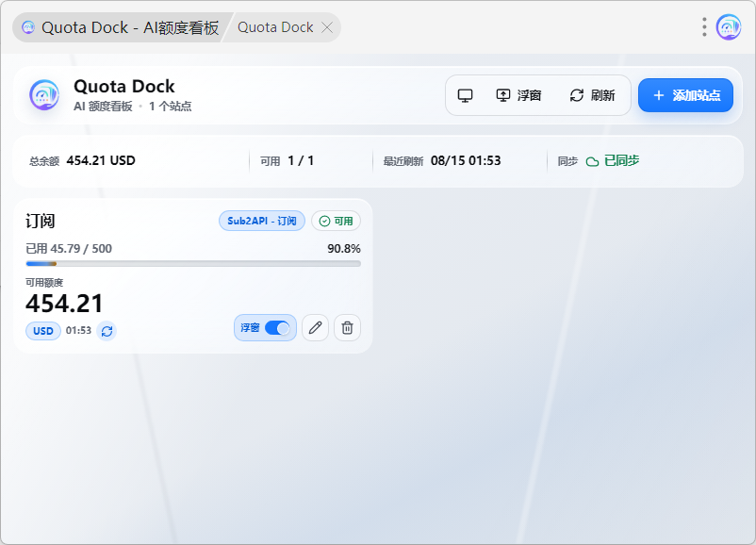Click the 订阅 card title

click(40, 221)
